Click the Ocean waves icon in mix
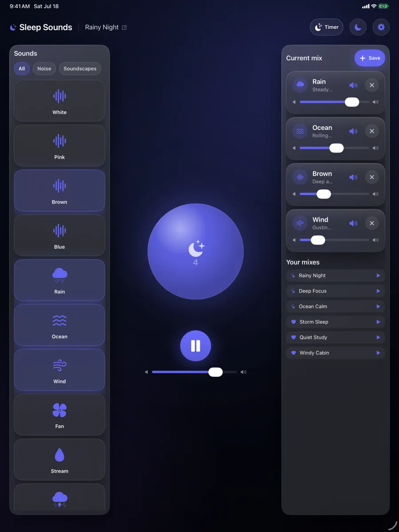This screenshot has height=532, width=399. 300,131
